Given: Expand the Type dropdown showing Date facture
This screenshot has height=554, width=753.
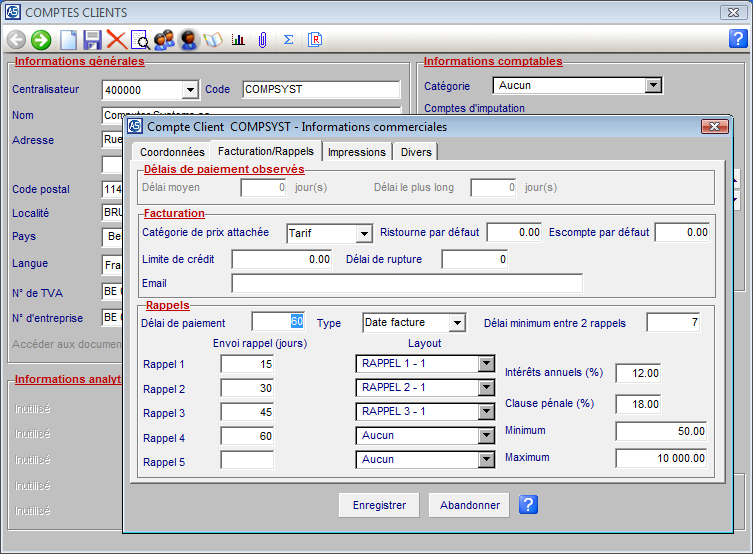Looking at the screenshot, I should point(457,323).
